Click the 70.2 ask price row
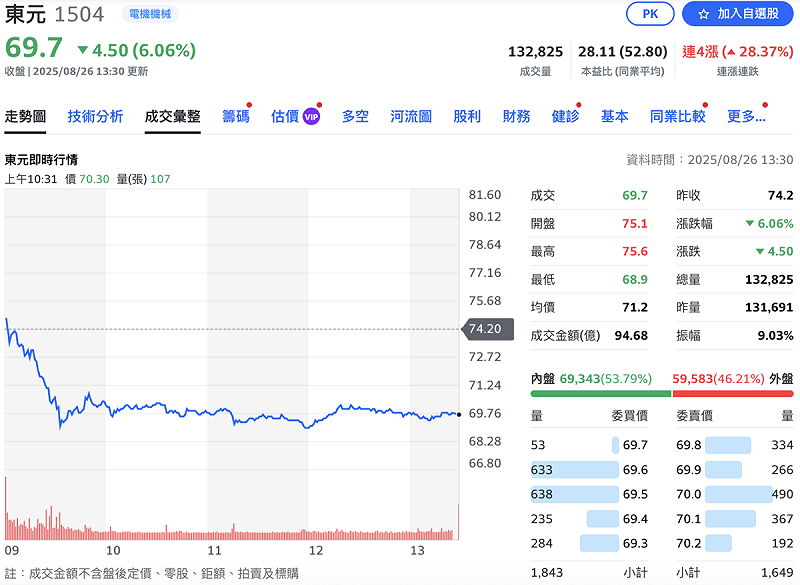800x585 pixels. 735,543
